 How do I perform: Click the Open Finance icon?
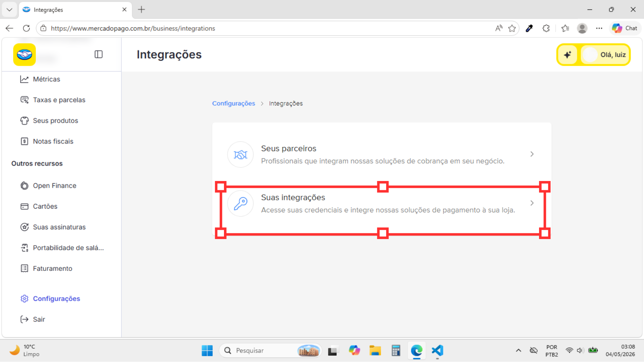coord(24,186)
